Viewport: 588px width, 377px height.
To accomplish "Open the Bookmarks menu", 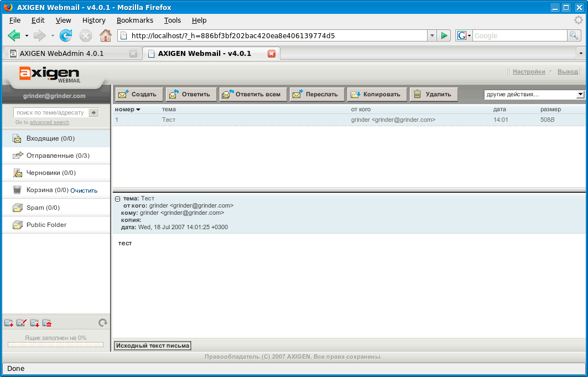I will coord(134,20).
